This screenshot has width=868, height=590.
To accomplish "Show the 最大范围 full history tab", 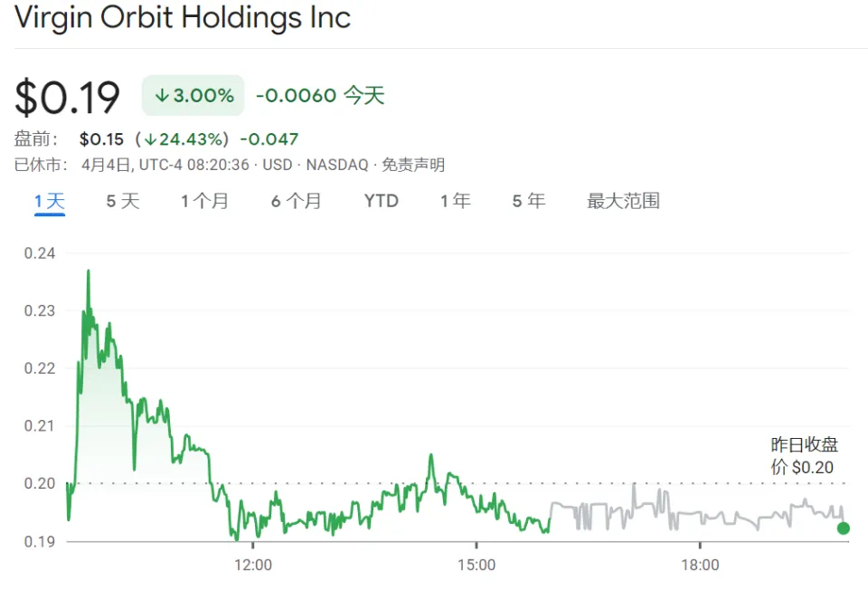I will [623, 201].
